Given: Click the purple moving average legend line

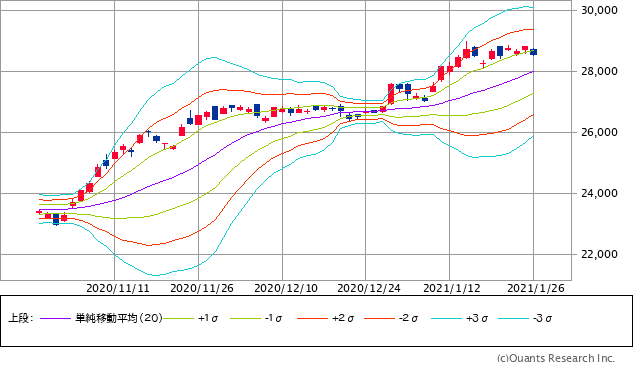Looking at the screenshot, I should [x=56, y=319].
